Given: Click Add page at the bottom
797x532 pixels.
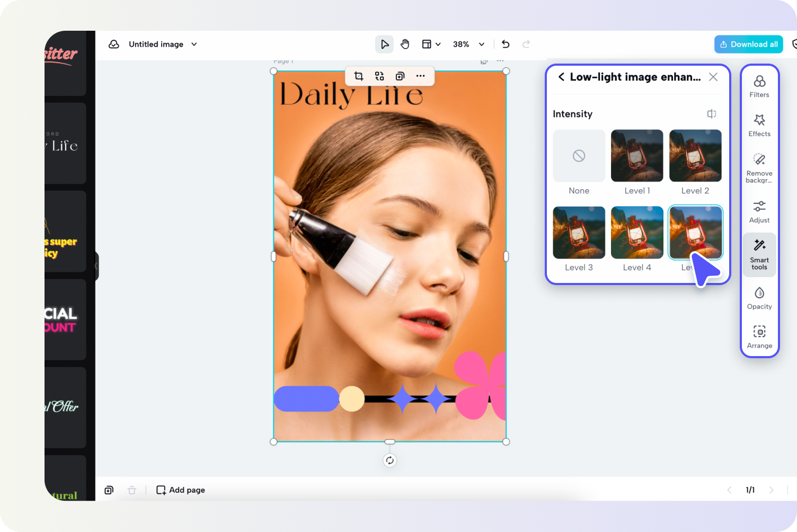Looking at the screenshot, I should click(x=180, y=490).
